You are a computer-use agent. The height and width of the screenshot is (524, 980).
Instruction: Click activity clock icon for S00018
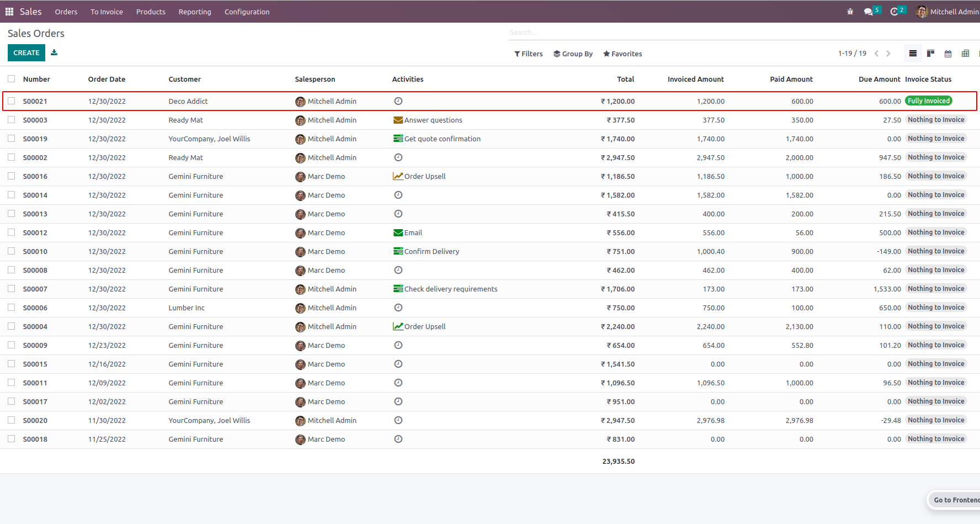pos(398,439)
